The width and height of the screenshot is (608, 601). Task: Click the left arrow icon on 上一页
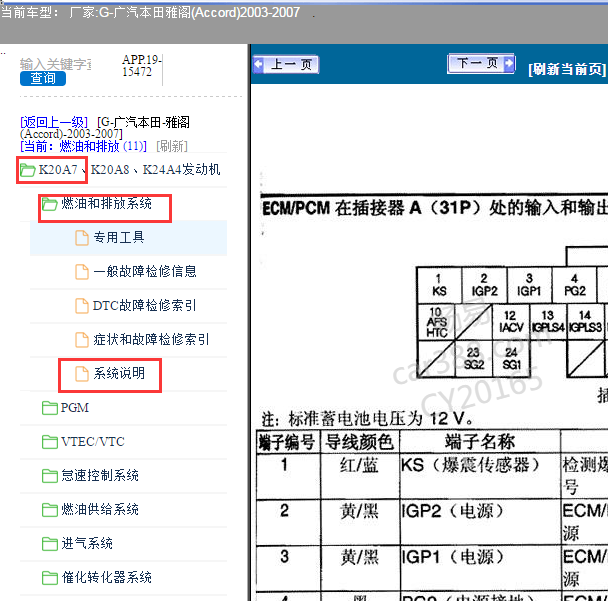(259, 64)
